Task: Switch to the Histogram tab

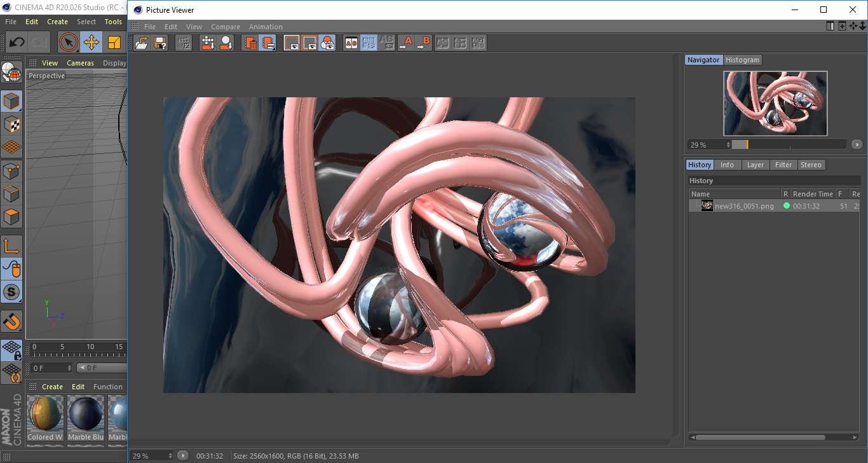Action: tap(742, 60)
